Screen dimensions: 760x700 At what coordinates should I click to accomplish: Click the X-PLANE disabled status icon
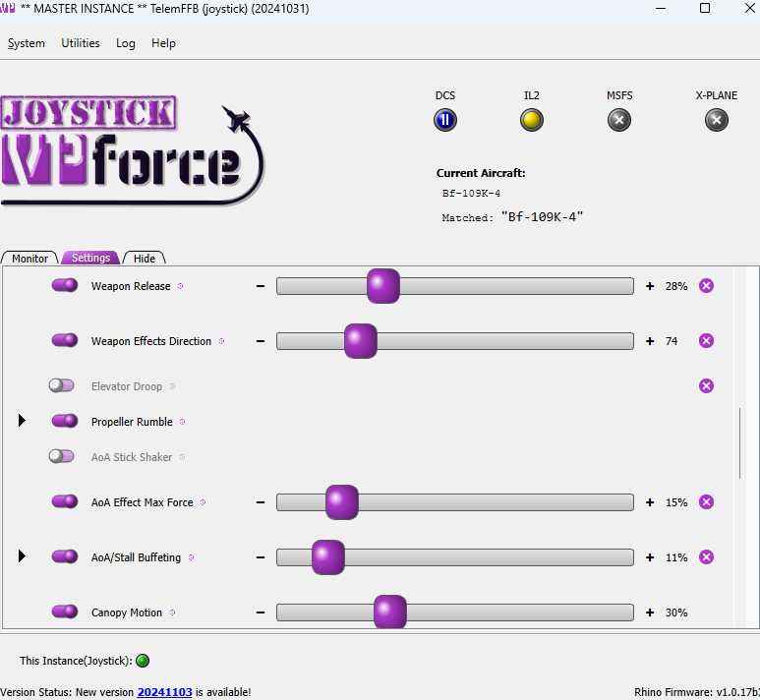(x=717, y=120)
